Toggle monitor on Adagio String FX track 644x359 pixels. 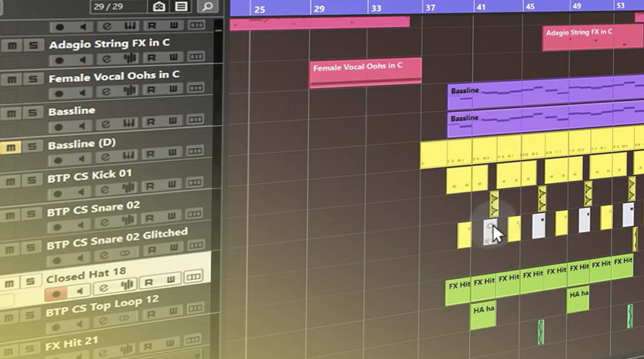(83, 60)
